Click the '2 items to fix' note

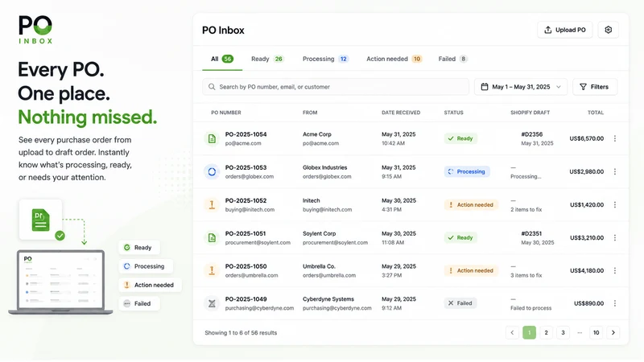click(526, 210)
